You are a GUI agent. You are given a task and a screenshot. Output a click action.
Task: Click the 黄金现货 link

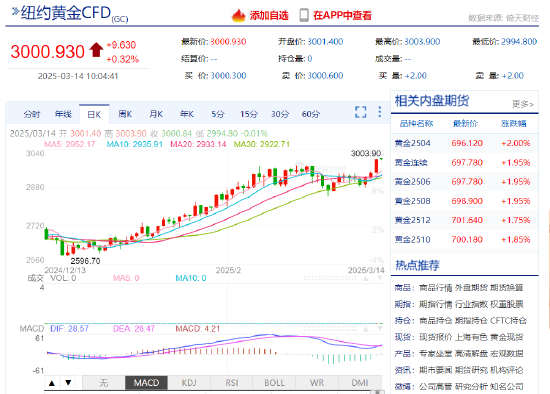point(507,337)
